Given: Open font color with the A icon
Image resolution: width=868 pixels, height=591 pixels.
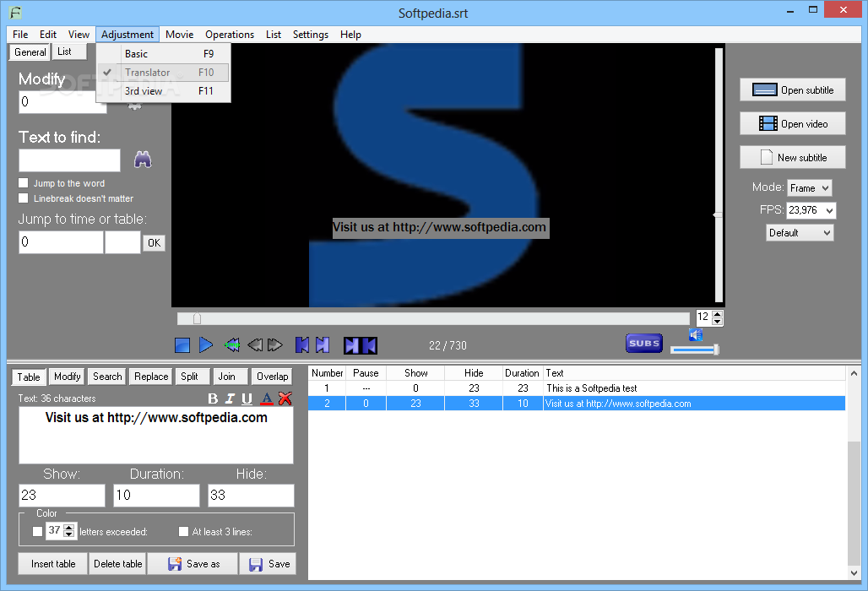Looking at the screenshot, I should 267,399.
